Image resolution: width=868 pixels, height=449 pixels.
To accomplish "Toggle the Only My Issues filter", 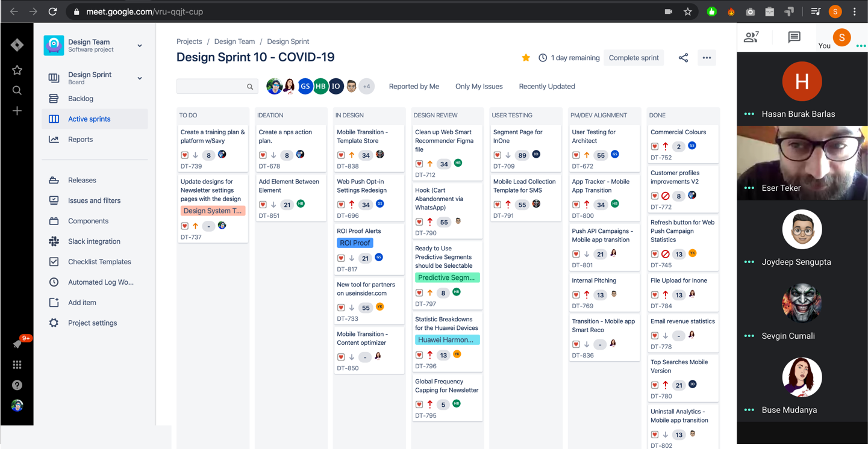I will click(x=479, y=87).
